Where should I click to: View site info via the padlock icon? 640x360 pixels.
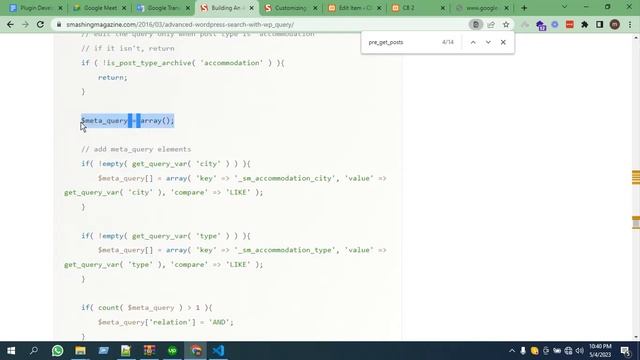tap(59, 24)
